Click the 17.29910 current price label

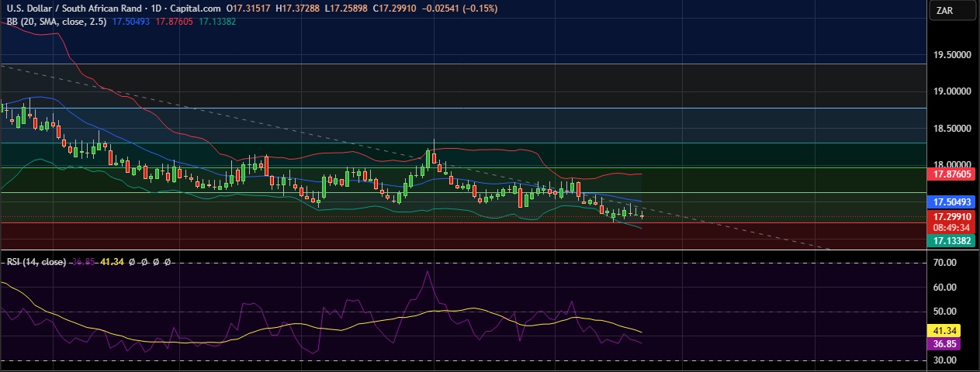click(953, 217)
